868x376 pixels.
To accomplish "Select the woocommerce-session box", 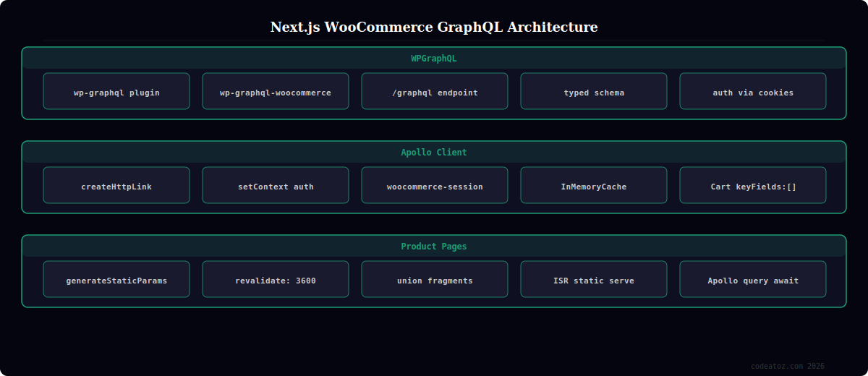I will [x=435, y=185].
